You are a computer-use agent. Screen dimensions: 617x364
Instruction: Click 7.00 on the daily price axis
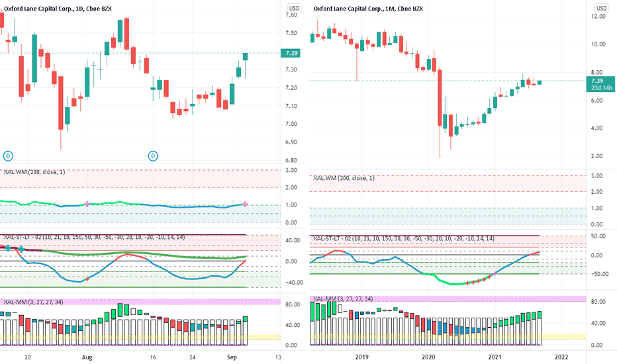coord(291,124)
